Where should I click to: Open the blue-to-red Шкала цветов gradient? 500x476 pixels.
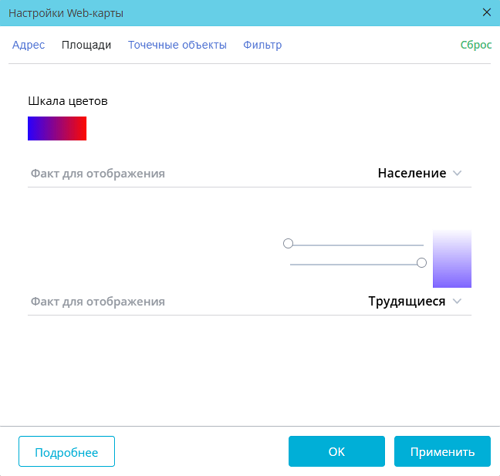coord(57,128)
